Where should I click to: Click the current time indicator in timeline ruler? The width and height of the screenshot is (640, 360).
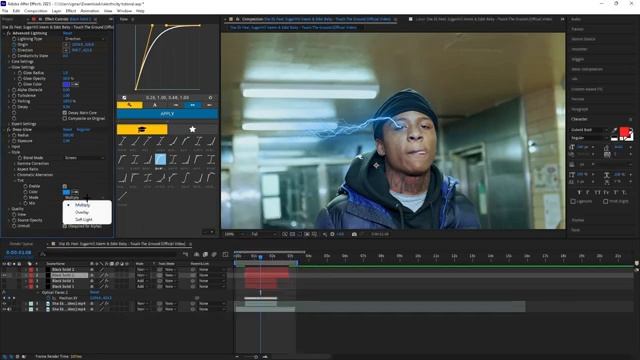[x=260, y=257]
